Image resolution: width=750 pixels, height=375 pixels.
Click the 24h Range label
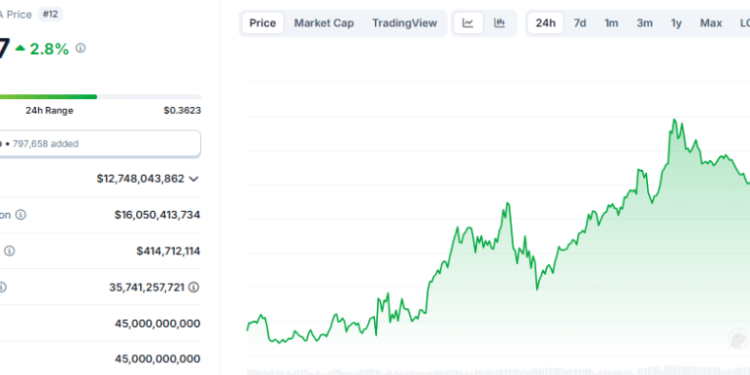pos(49,110)
